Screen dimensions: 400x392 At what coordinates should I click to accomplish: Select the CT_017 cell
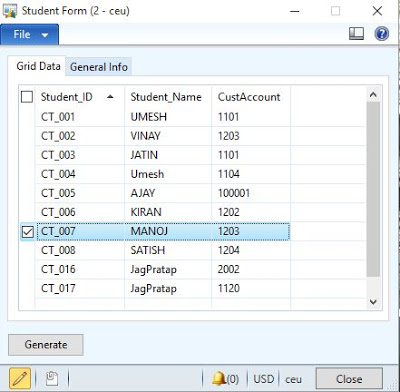point(80,288)
